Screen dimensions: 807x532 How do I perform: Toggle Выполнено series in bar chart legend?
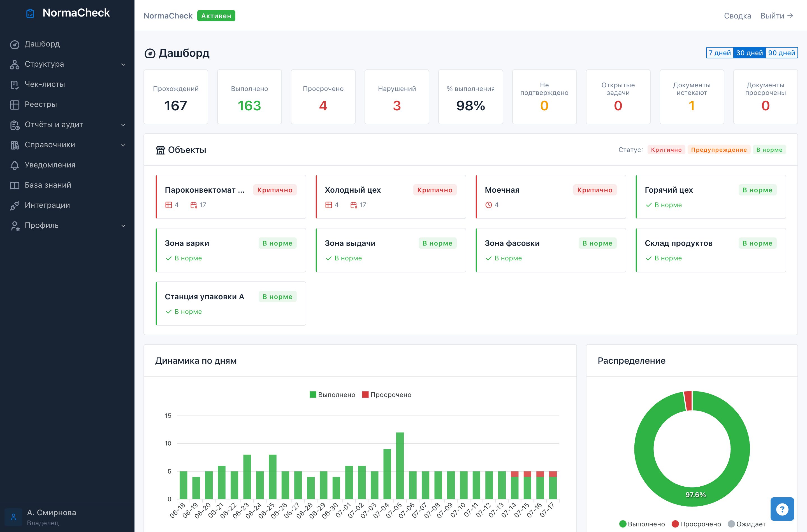click(332, 395)
